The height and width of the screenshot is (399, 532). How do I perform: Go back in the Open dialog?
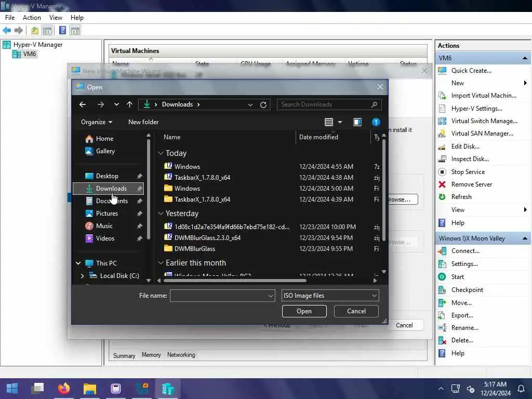pyautogui.click(x=83, y=104)
